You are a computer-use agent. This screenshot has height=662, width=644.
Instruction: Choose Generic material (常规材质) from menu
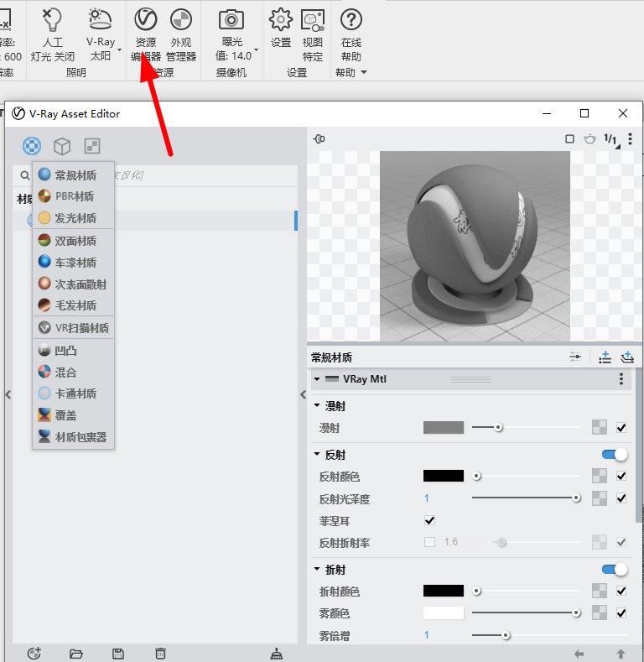pos(74,175)
